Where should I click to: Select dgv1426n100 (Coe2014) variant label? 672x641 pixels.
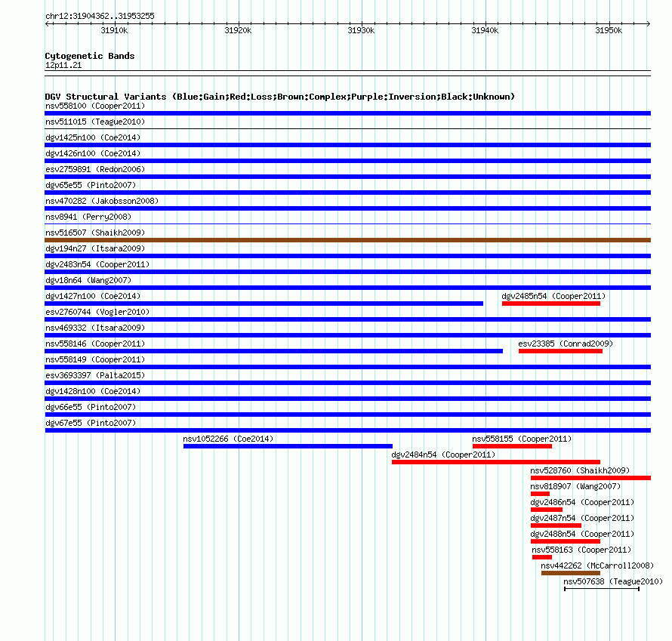coord(93,153)
